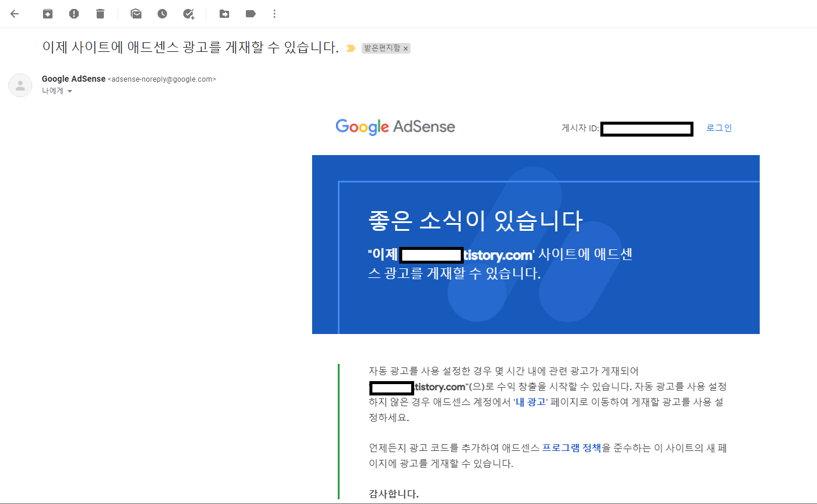The height and width of the screenshot is (504, 817).
Task: Open the 프로그램 정책 link
Action: coord(572,448)
